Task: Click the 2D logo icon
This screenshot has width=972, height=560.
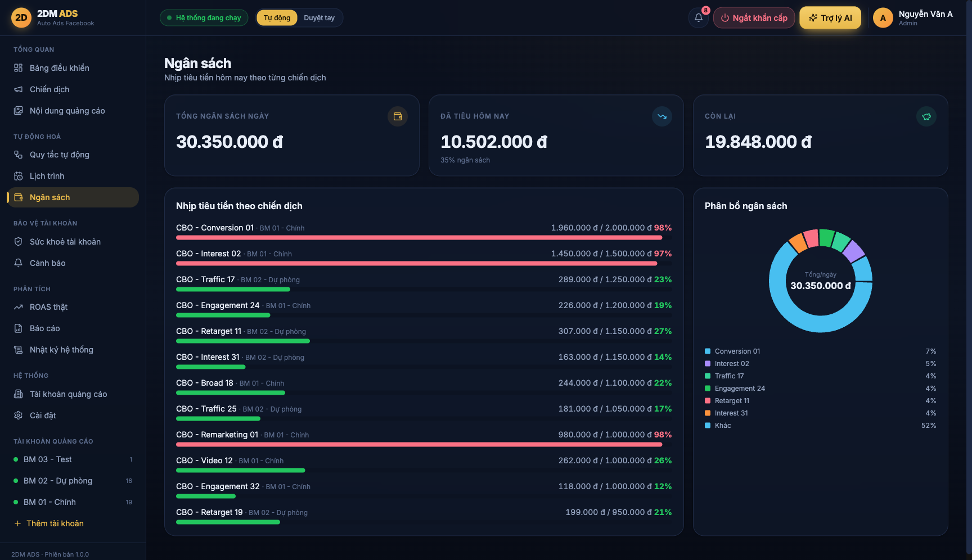Action: (x=21, y=17)
